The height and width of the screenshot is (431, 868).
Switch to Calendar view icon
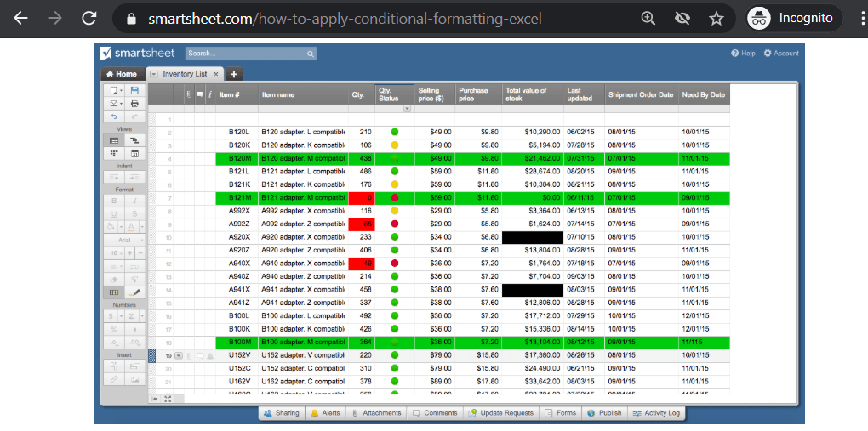(134, 153)
